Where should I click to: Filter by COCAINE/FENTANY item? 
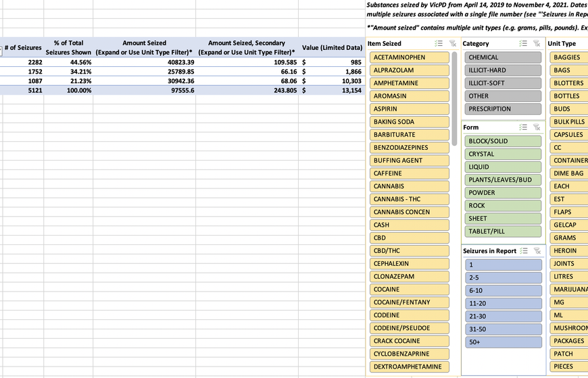point(409,302)
